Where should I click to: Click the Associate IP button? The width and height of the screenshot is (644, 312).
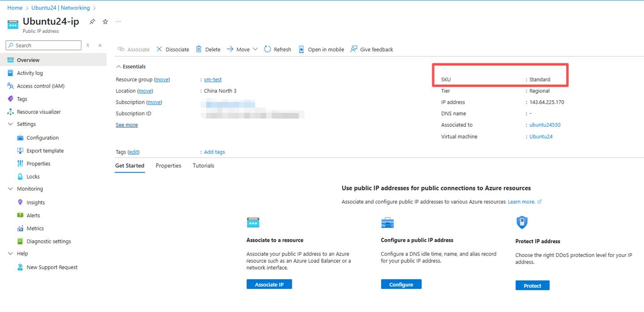[269, 284]
